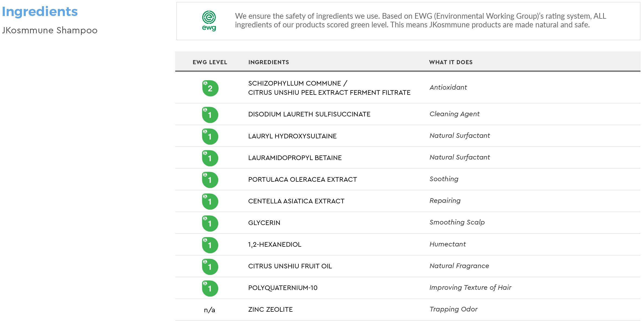
Task: Click the Natural Fragrance function text
Action: pyautogui.click(x=459, y=266)
